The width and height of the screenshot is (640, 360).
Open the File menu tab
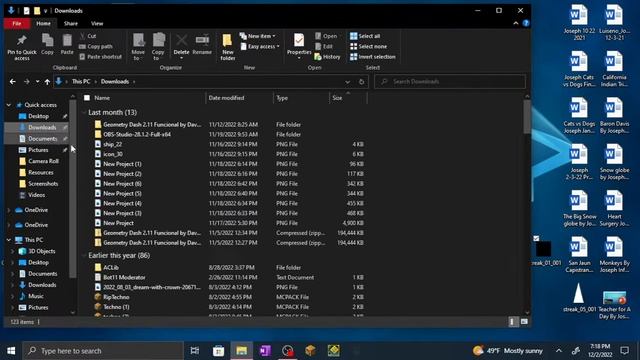click(x=17, y=23)
